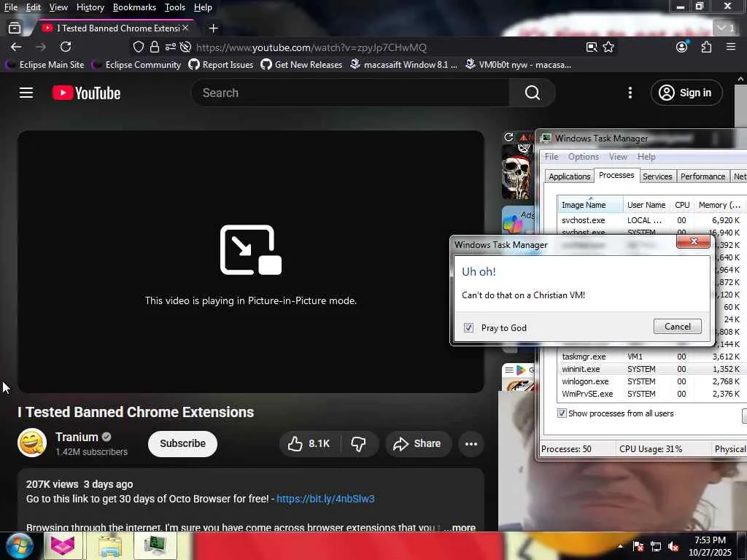Click the address bar URL

[x=311, y=47]
